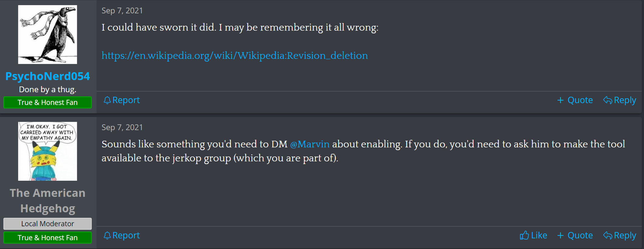
Task: Click the reply arrow icon on second post
Action: point(607,235)
